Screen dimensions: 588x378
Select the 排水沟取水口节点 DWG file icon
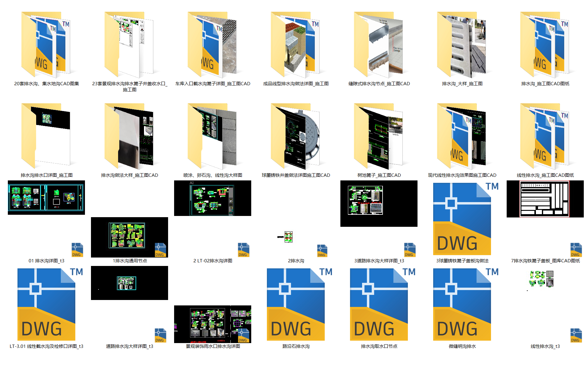point(382,305)
